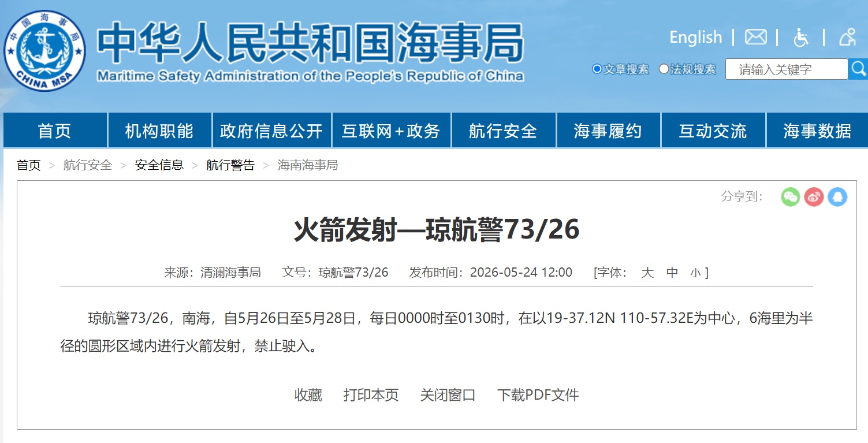Click the source text 来源：清澜海事局
Screen dimensions: 868x443
(213, 273)
